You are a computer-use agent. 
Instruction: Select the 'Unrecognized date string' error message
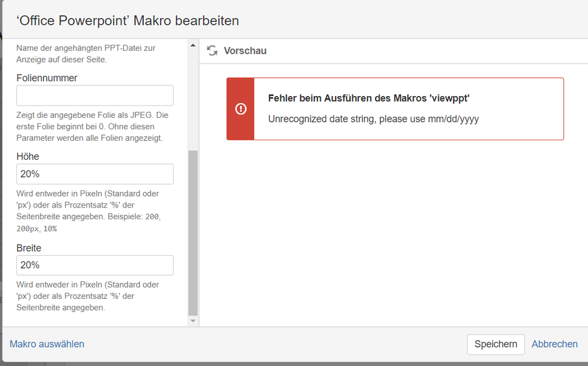[x=374, y=119]
